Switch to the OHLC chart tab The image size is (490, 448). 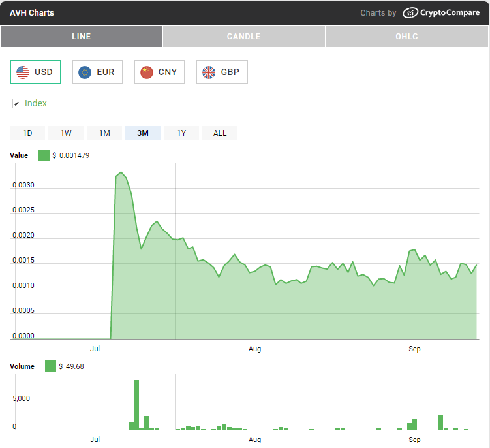click(407, 37)
